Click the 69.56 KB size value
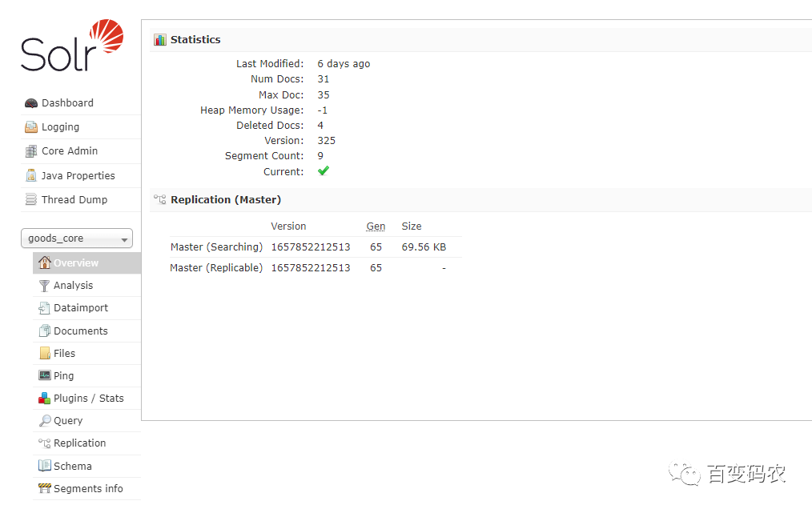 424,247
